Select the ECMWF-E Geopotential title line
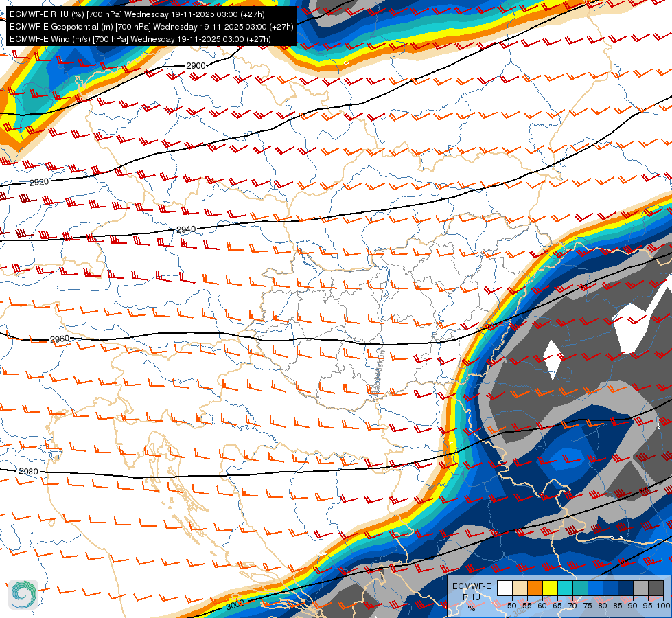 [151, 27]
